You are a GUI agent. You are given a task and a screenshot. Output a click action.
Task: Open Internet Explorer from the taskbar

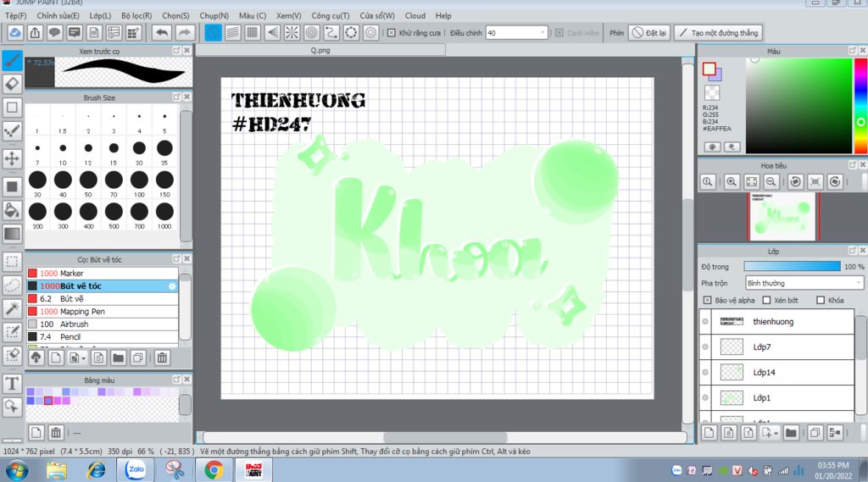tap(97, 470)
